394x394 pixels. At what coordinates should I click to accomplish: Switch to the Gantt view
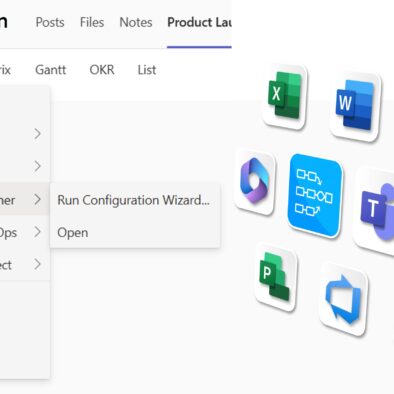51,70
